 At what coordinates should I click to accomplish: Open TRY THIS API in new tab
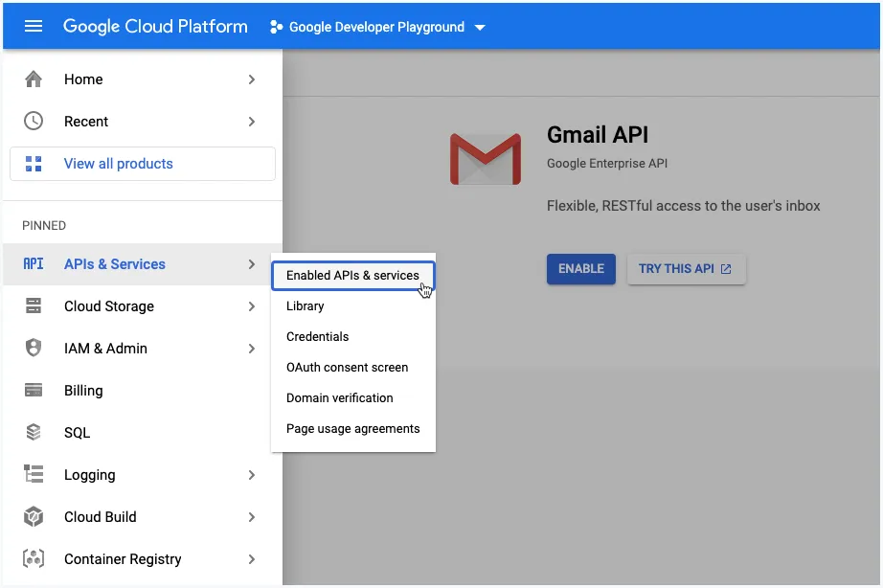686,269
